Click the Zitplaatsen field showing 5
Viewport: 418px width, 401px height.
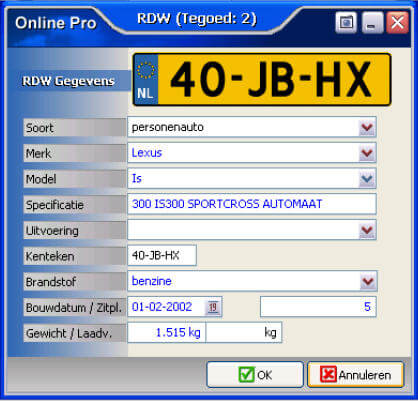point(318,307)
